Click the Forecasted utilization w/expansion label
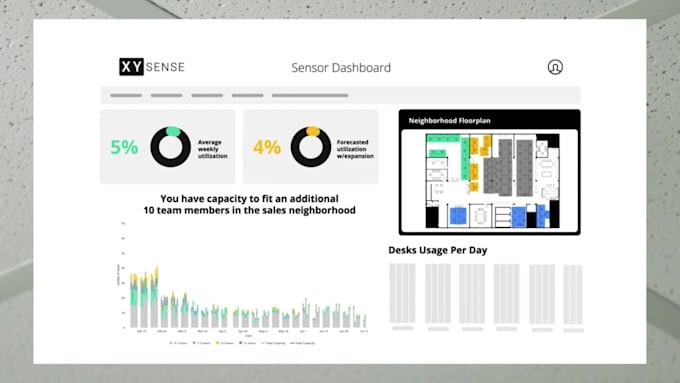This screenshot has width=680, height=383. pos(355,149)
